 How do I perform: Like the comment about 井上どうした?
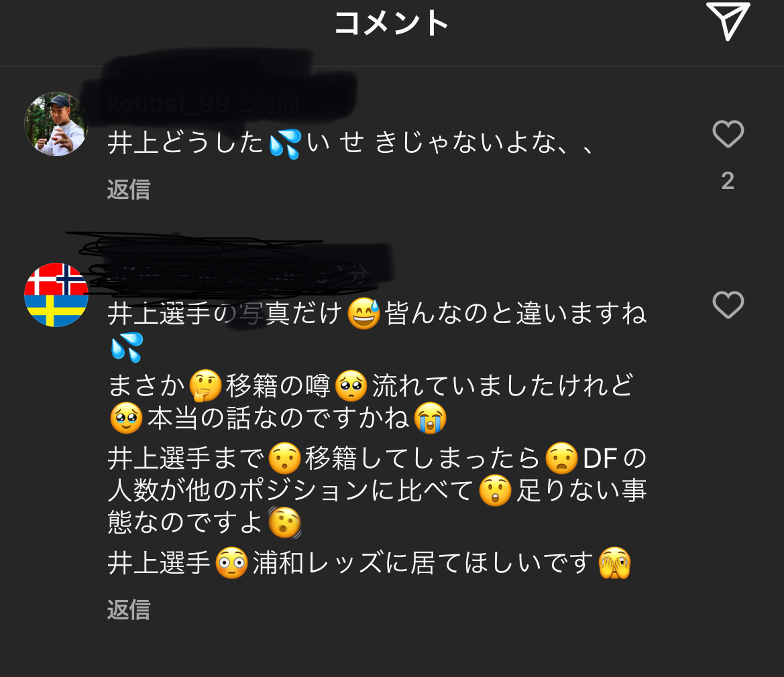728,134
